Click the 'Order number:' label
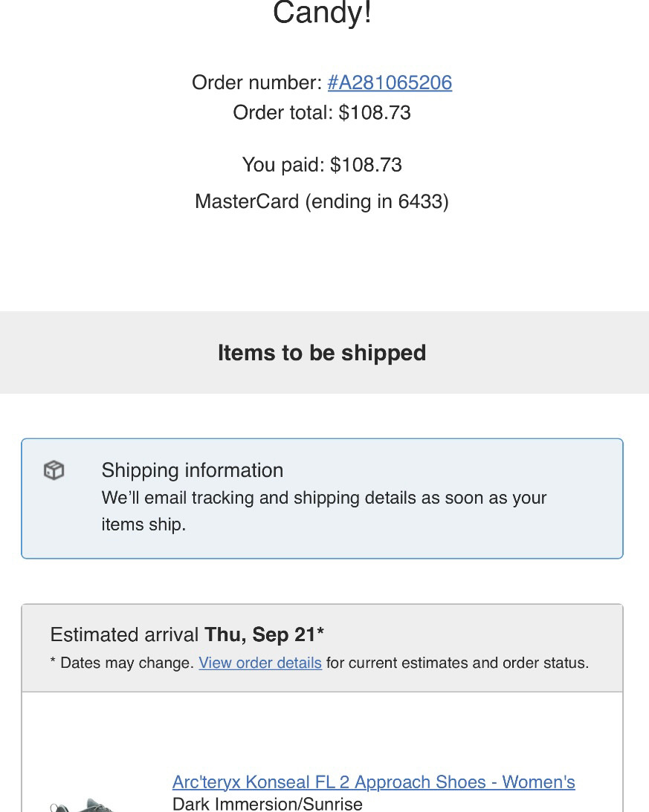Image resolution: width=649 pixels, height=812 pixels. coord(256,82)
